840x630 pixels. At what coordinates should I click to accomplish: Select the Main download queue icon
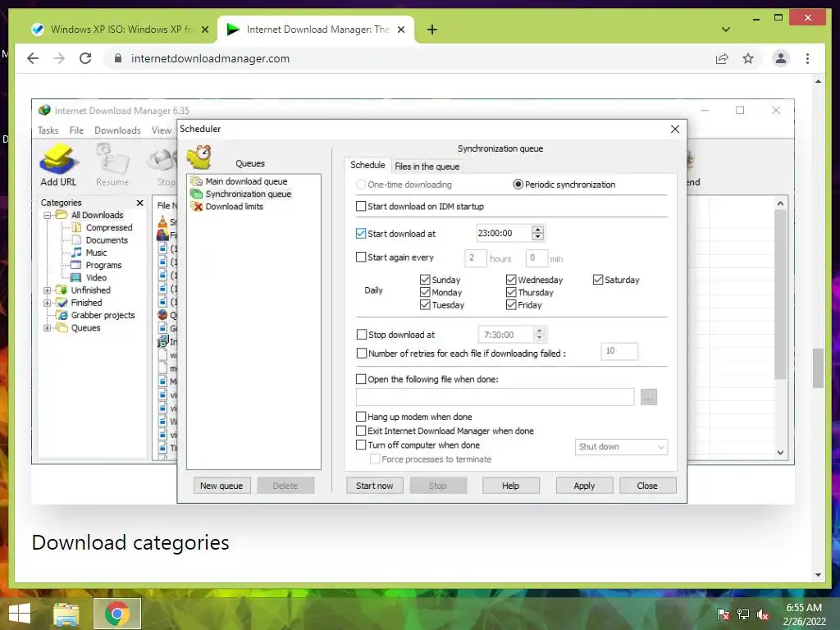coord(197,181)
